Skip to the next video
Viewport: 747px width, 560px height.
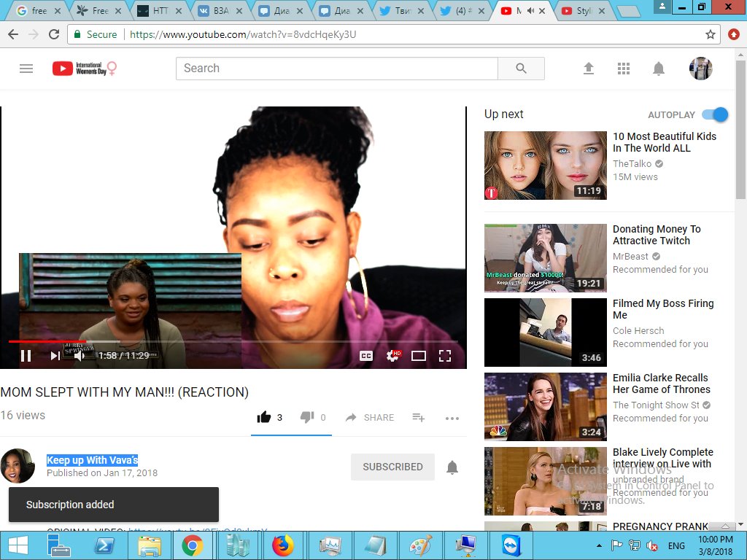tap(55, 356)
